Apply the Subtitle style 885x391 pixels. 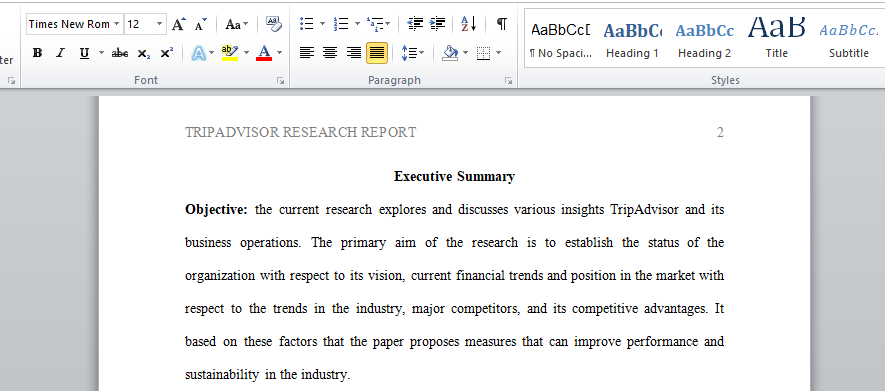tap(848, 39)
